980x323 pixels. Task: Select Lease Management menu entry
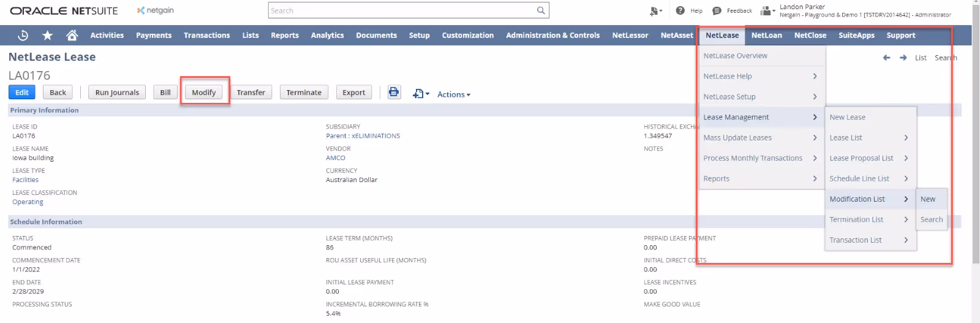[x=762, y=117]
